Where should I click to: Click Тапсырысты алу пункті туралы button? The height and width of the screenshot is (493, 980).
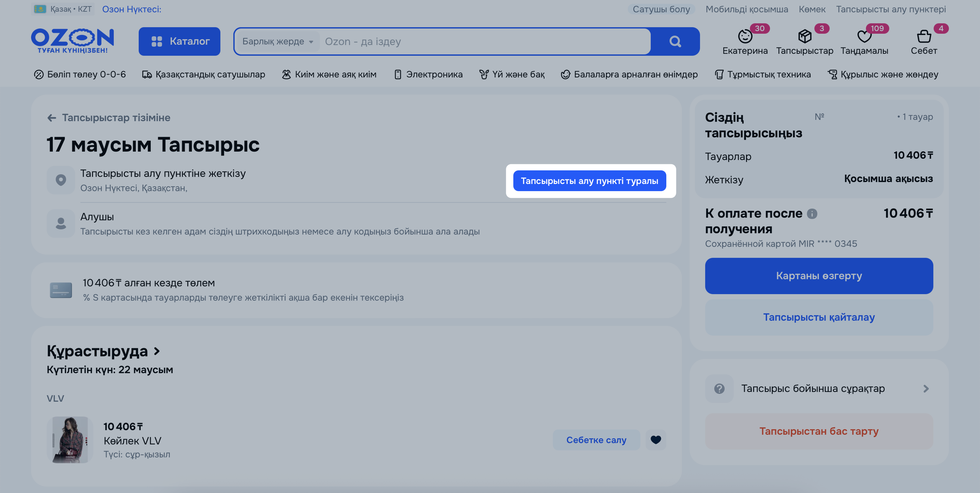(589, 181)
